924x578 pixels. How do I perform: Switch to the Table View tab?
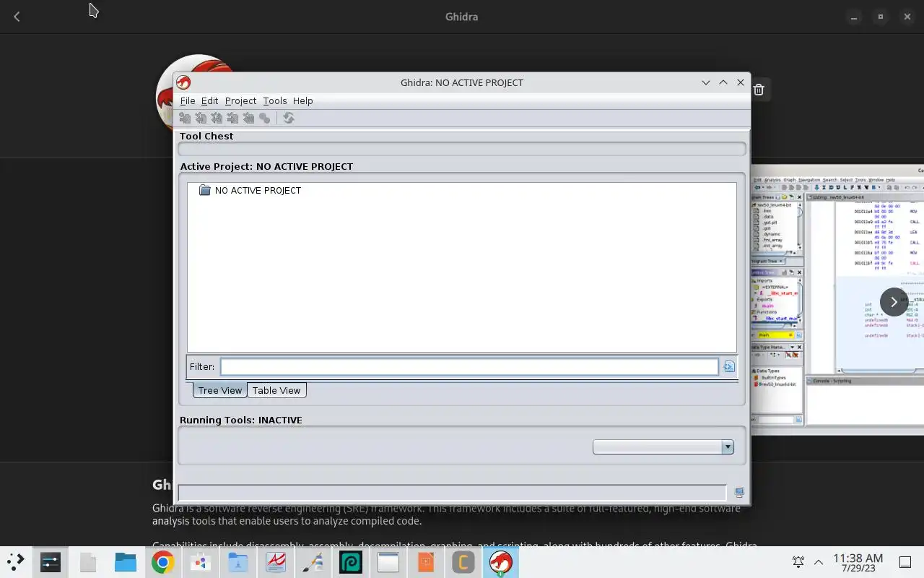(276, 390)
